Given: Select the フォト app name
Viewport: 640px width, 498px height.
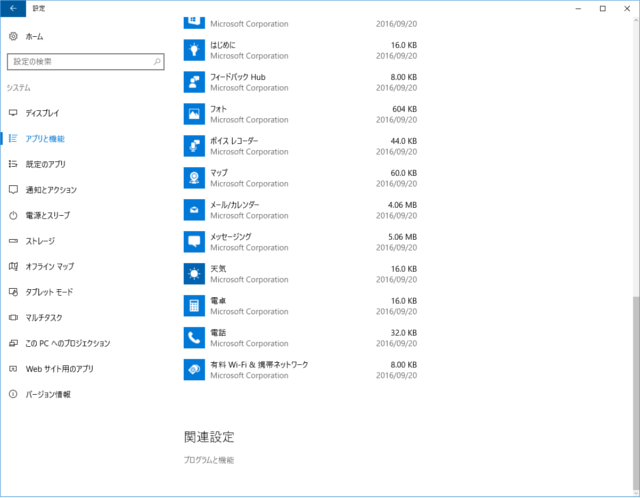Looking at the screenshot, I should 218,109.
